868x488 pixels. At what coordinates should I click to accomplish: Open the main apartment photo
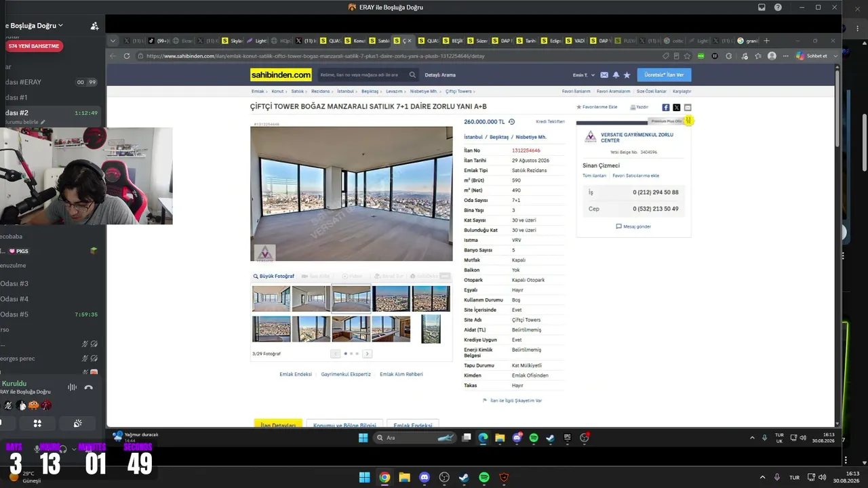[351, 194]
